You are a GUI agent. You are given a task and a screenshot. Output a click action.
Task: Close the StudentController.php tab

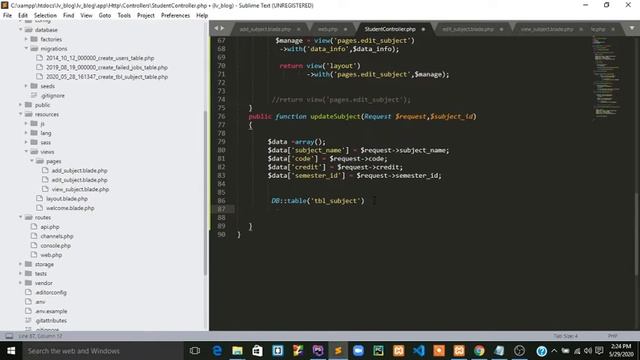pos(423,29)
